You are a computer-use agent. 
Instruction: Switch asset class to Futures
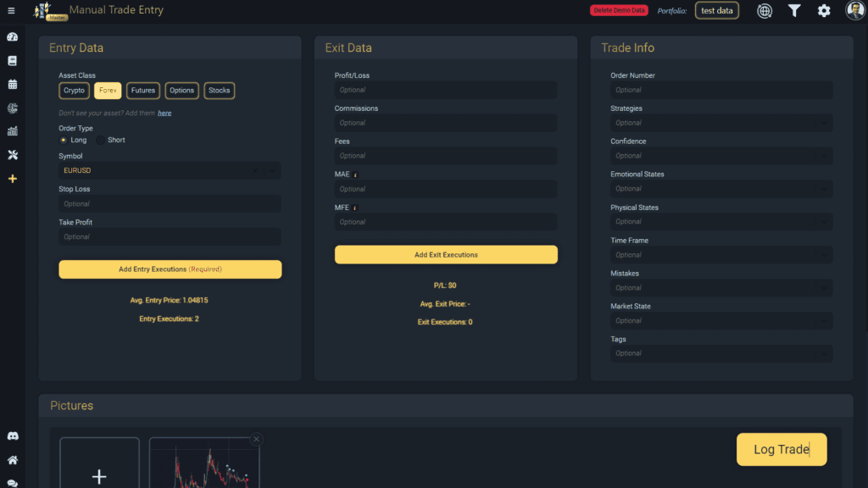point(143,91)
